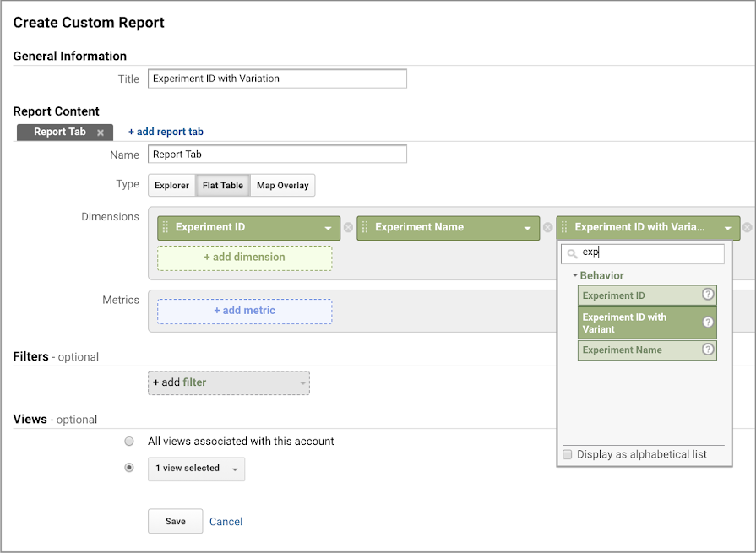The height and width of the screenshot is (553, 756).
Task: Click the add report tab link
Action: (x=166, y=132)
